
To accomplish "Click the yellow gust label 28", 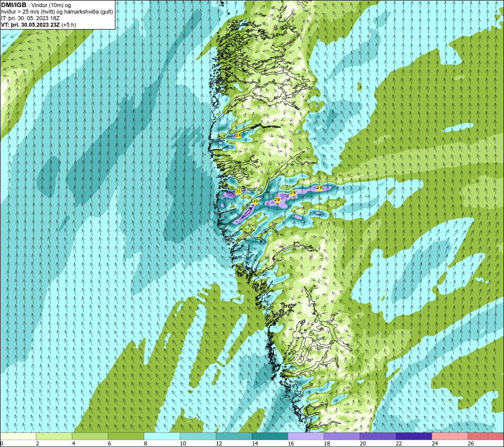I will coord(277,200).
